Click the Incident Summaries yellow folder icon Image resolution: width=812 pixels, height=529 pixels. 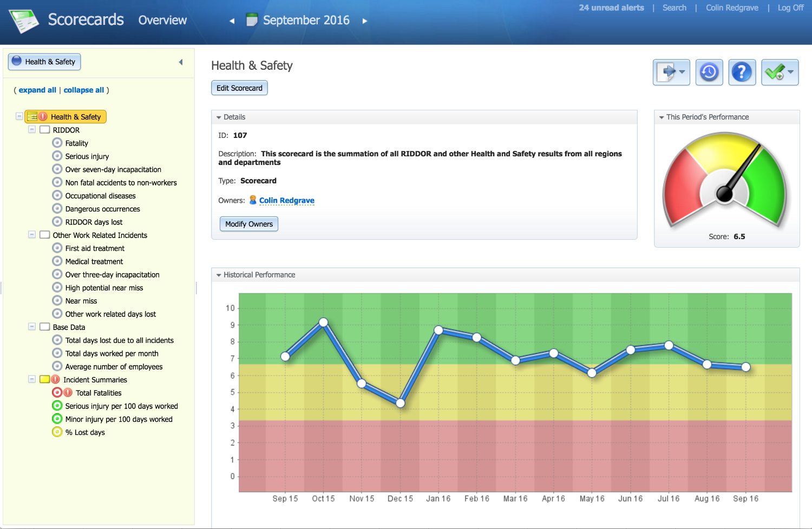(45, 379)
